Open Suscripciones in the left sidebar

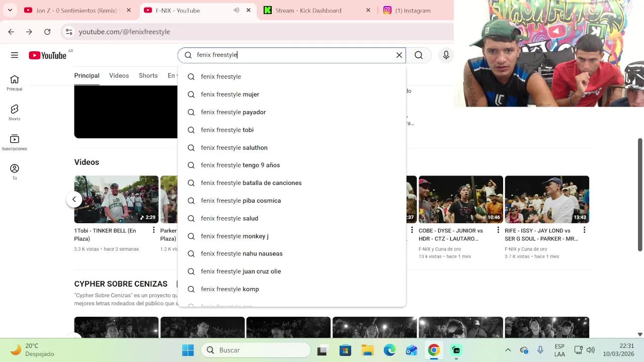15,142
